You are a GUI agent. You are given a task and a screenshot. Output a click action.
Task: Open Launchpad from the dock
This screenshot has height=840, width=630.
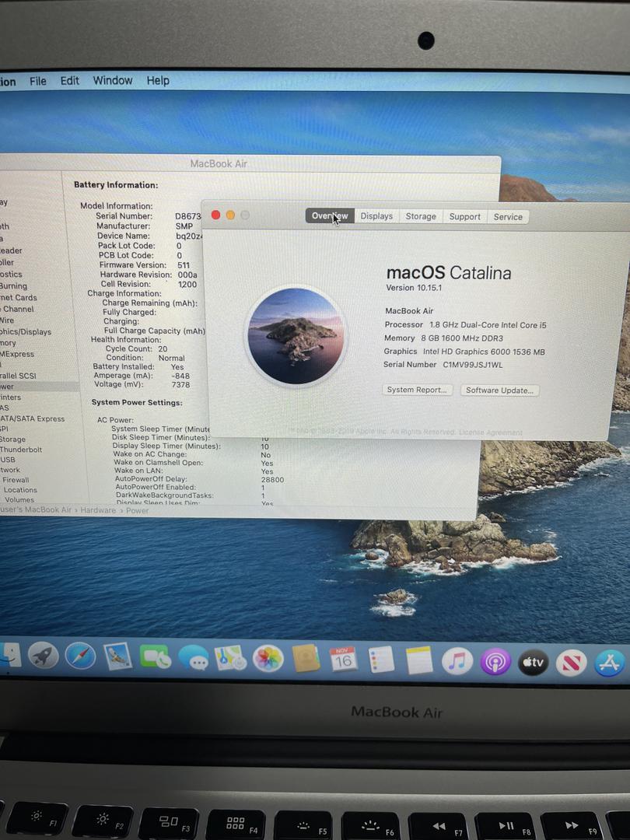coord(44,656)
